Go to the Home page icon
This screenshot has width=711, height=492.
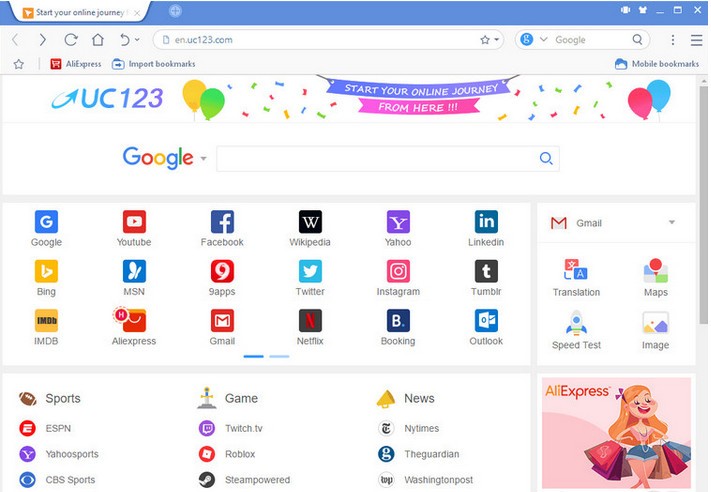[98, 40]
